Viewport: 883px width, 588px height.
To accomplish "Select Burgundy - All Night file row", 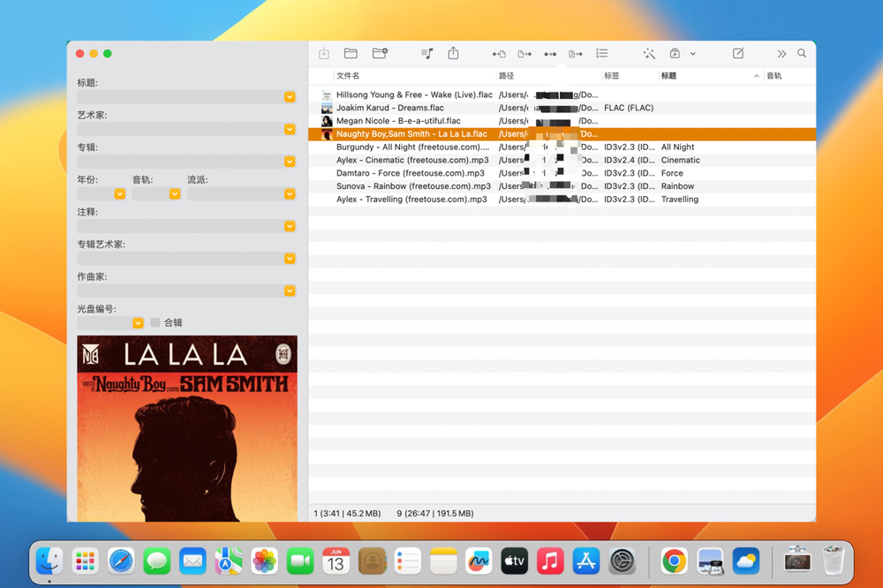I will (x=562, y=147).
